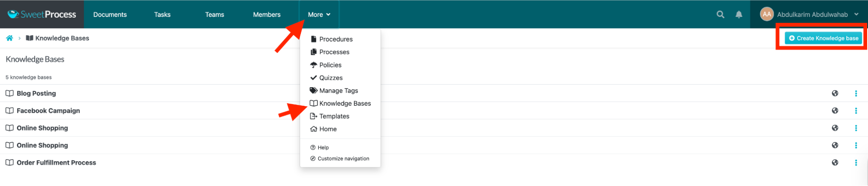This screenshot has height=186, width=868.
Task: Select Templates from the More menu
Action: click(x=334, y=116)
